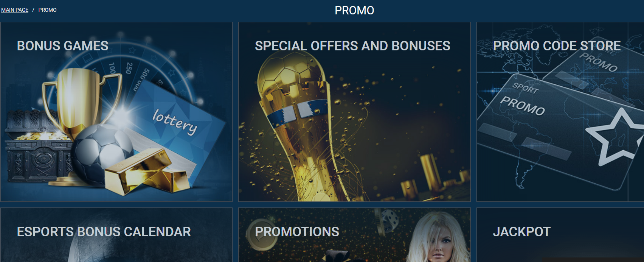Open the PROMO CODE STORE heading
This screenshot has height=262, width=644.
coord(557,46)
